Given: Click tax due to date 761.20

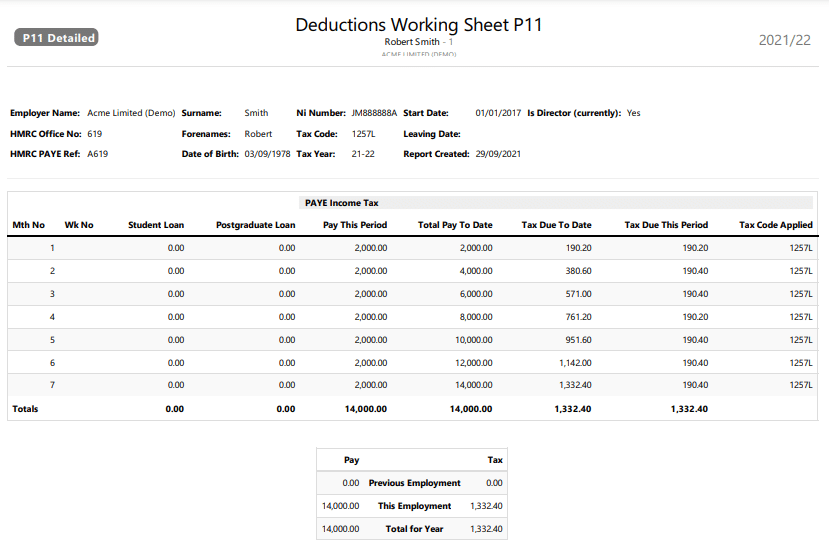Looking at the screenshot, I should [578, 317].
